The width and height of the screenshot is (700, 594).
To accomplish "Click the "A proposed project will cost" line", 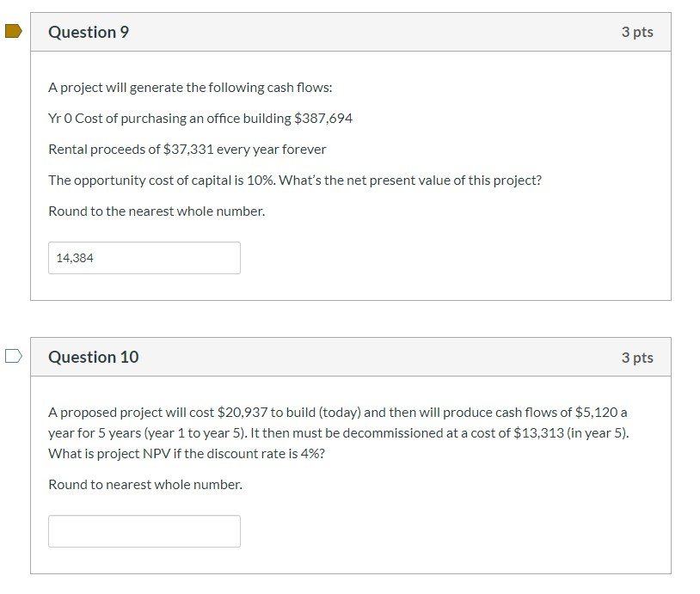I will tap(337, 413).
